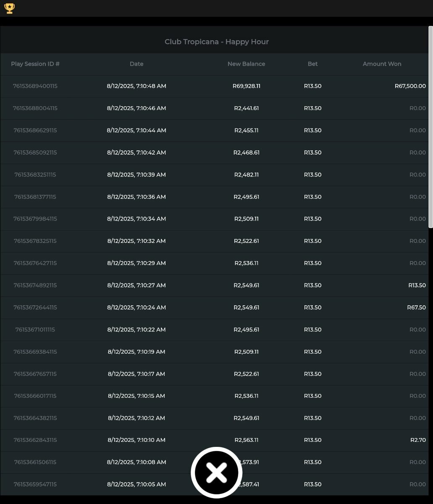Select session ID 76153662843115
The height and width of the screenshot is (504, 433).
click(x=35, y=440)
